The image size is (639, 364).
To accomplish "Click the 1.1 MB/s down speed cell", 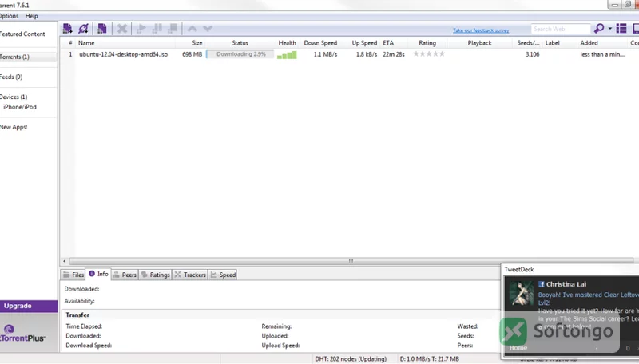I will 325,54.
